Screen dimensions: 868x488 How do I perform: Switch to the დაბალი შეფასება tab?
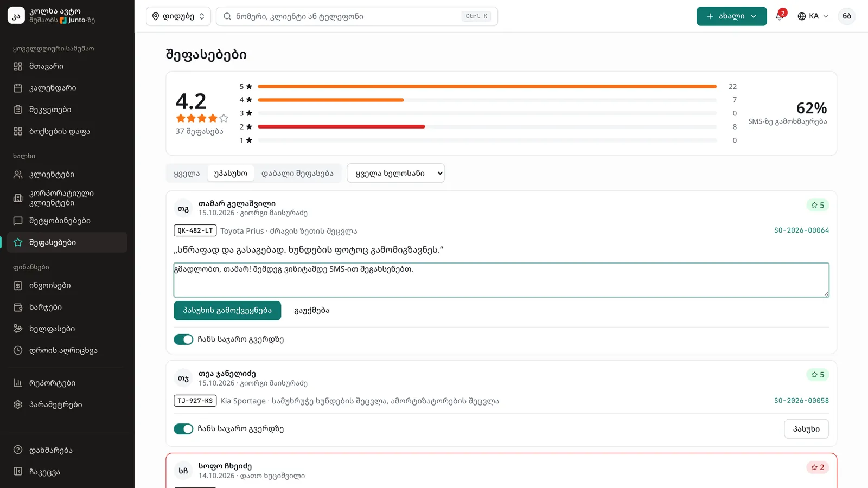(297, 173)
